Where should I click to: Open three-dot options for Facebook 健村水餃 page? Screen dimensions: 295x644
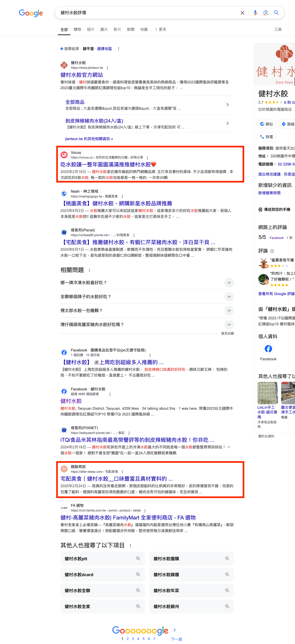pyautogui.click(x=110, y=394)
